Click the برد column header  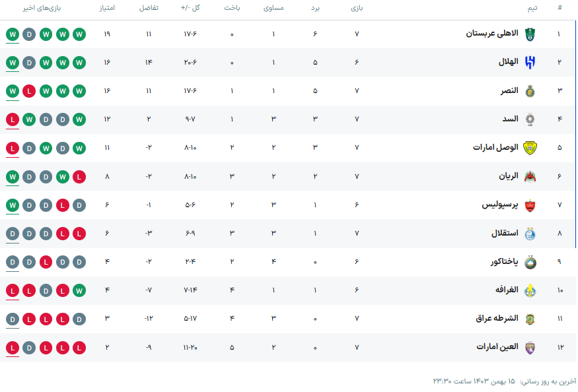[x=315, y=8]
